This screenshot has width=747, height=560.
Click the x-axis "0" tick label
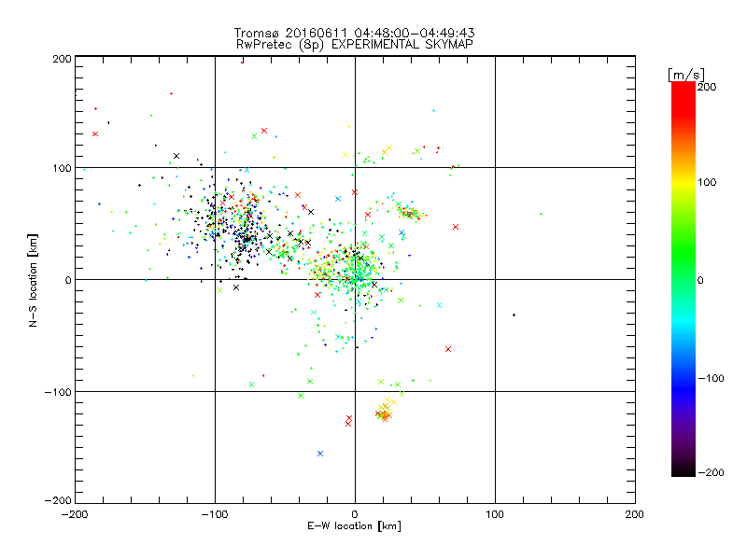355,514
